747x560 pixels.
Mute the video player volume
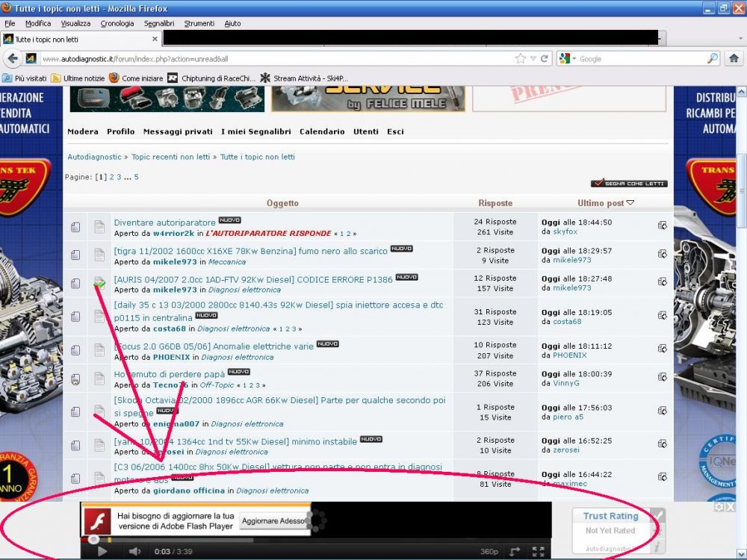click(x=134, y=552)
